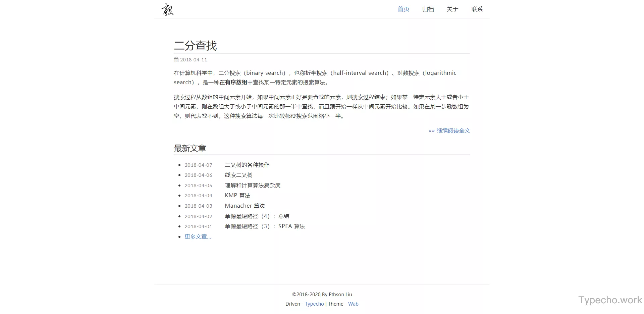The height and width of the screenshot is (314, 644).
Task: Open 单源最短路径（4）：总结
Action: tap(257, 216)
